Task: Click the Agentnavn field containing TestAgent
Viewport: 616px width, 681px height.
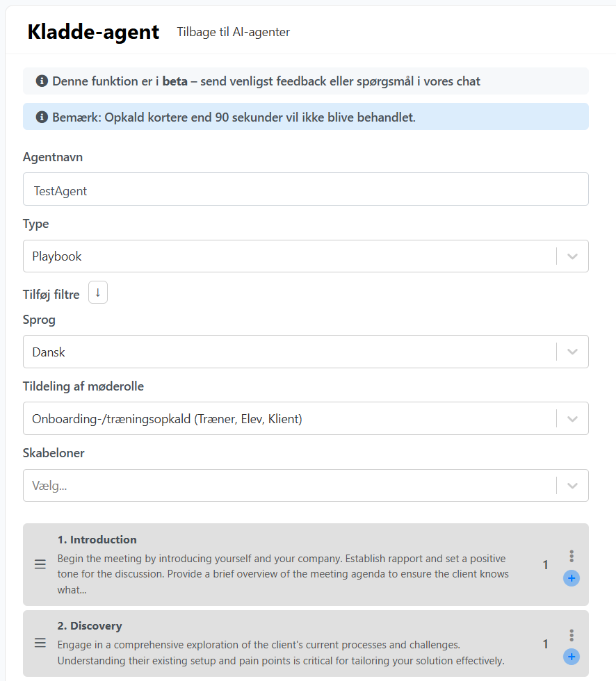Action: coord(306,189)
